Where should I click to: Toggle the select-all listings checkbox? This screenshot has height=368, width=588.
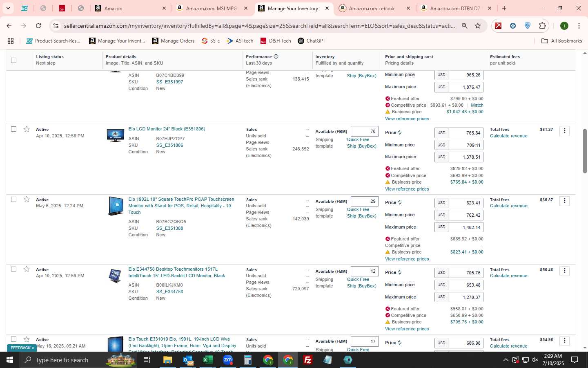(x=13, y=60)
